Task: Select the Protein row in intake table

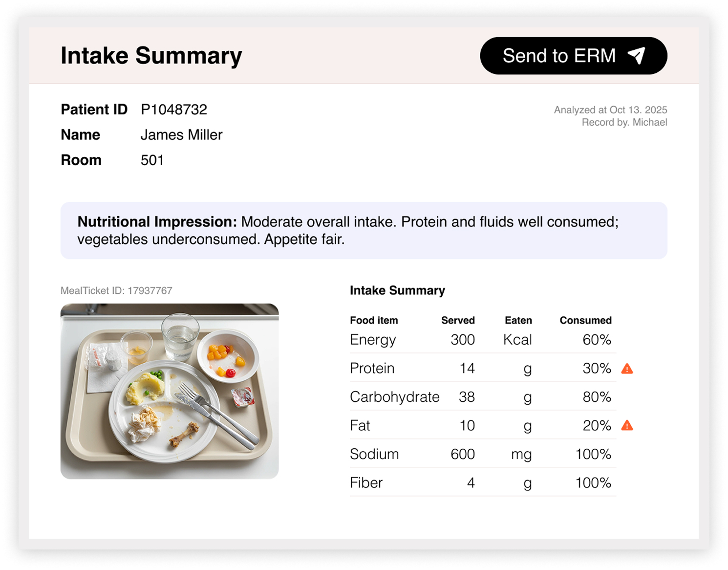Action: [483, 368]
